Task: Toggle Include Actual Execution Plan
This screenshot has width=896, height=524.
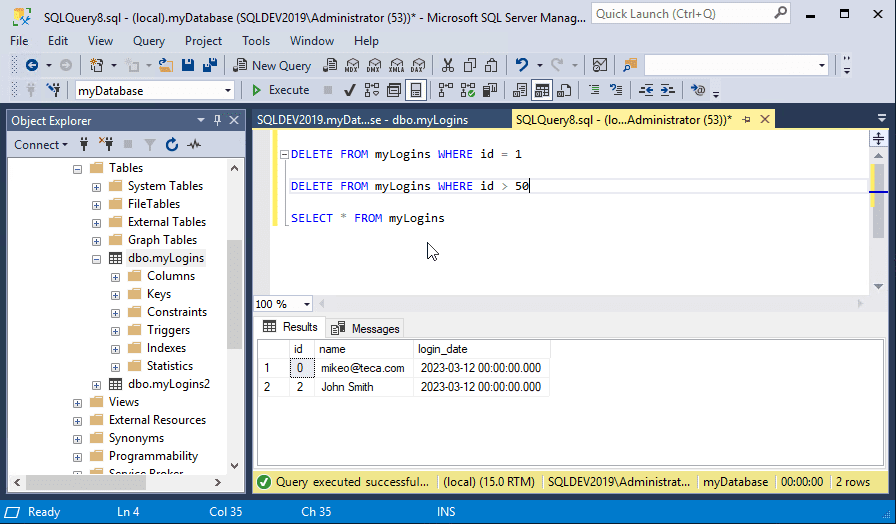Action: 446,90
